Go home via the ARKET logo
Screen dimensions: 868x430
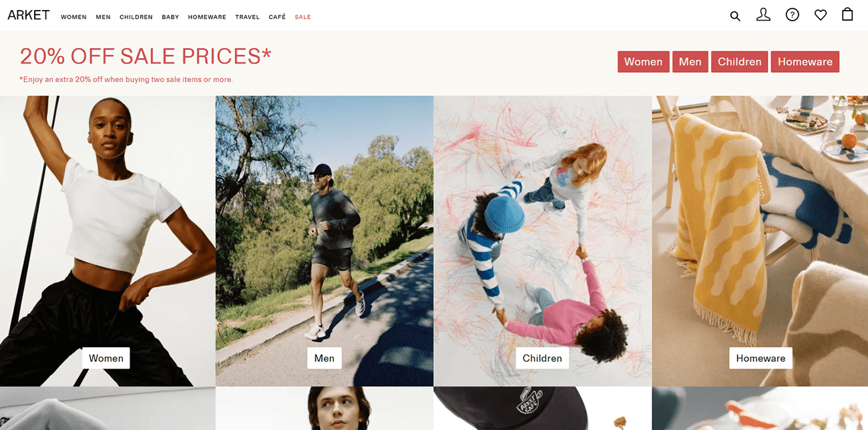(x=29, y=15)
